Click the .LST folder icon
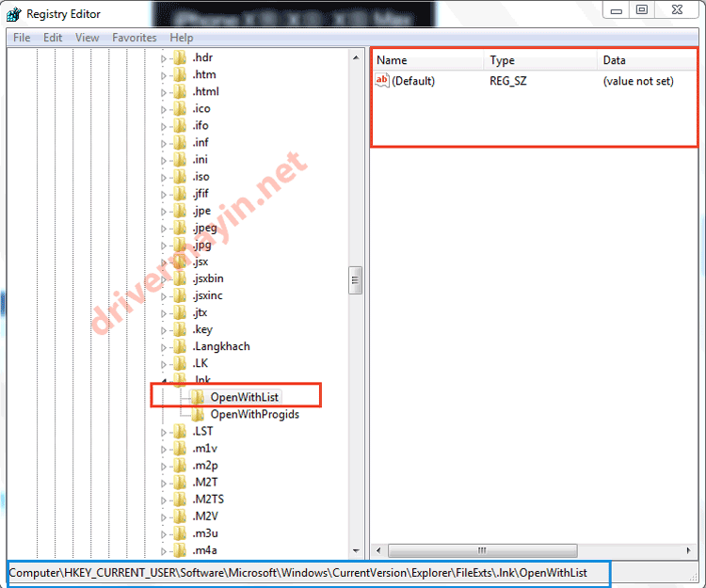Screen dimensions: 706x588 pyautogui.click(x=180, y=432)
